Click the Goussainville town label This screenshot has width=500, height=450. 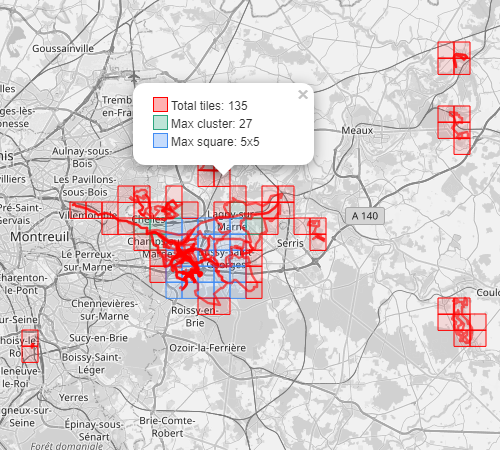63,49
